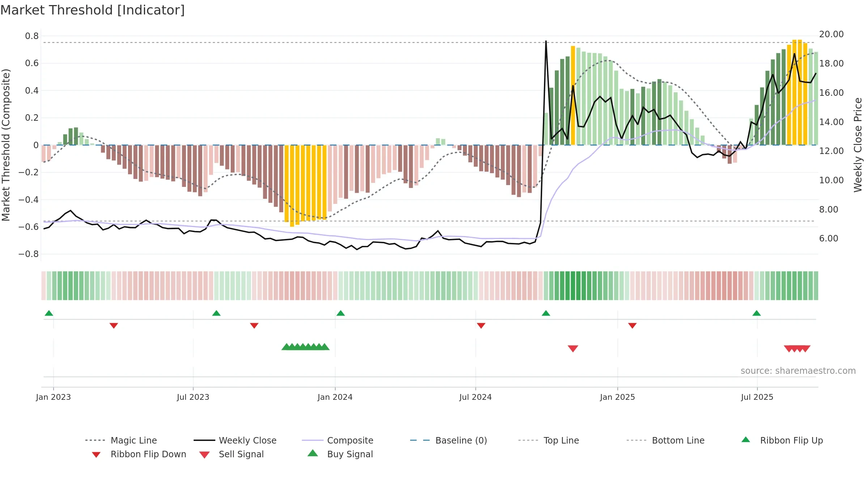Click the −0.8 left axis tick label
The image size is (868, 488).
pos(29,254)
